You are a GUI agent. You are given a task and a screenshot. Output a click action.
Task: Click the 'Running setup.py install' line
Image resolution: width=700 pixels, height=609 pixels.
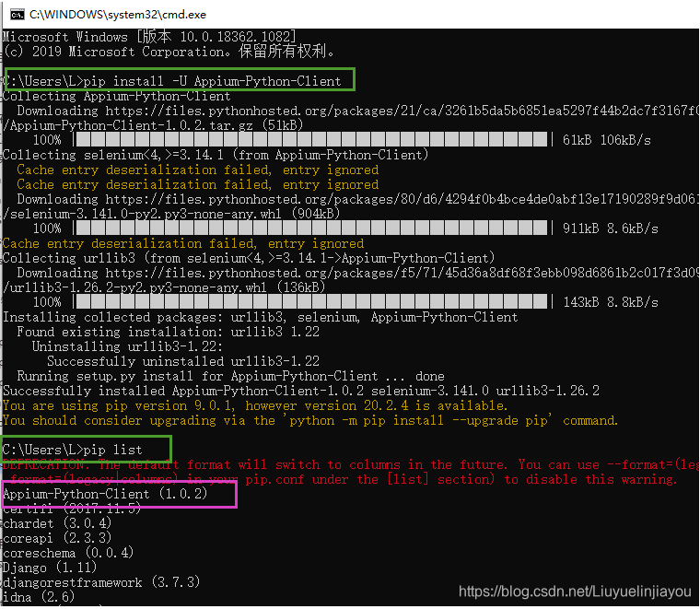231,376
